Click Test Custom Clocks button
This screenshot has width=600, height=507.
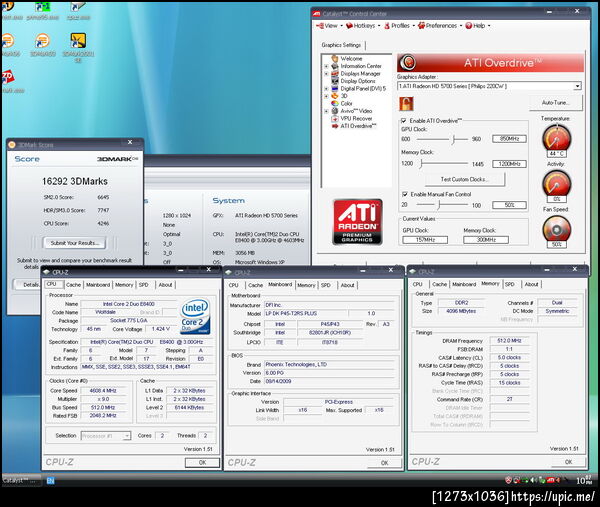tap(465, 179)
